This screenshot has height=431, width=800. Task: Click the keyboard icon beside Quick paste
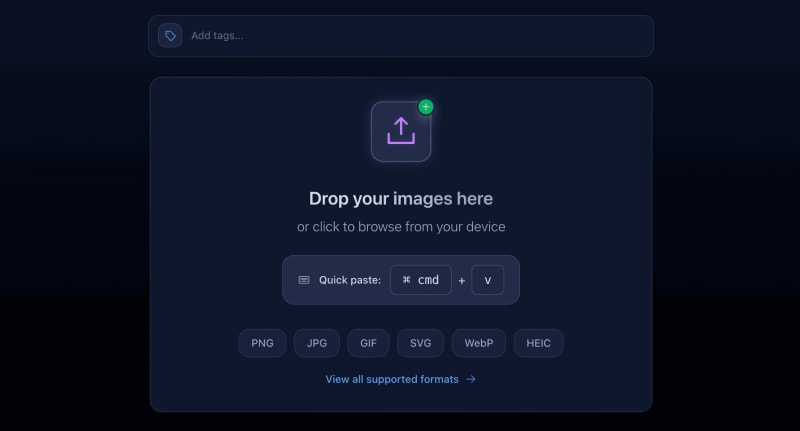[x=304, y=280]
